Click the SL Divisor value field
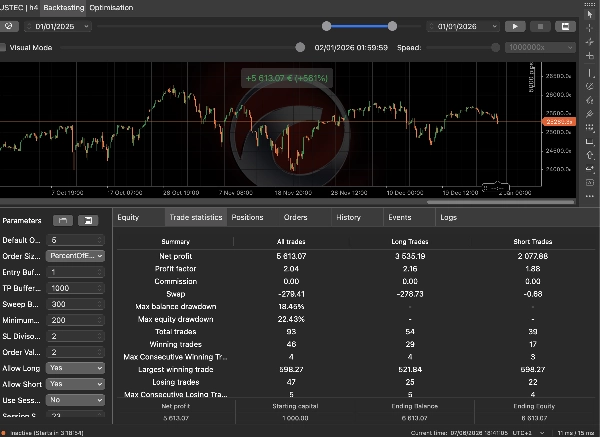The height and width of the screenshot is (437, 600). coord(75,336)
